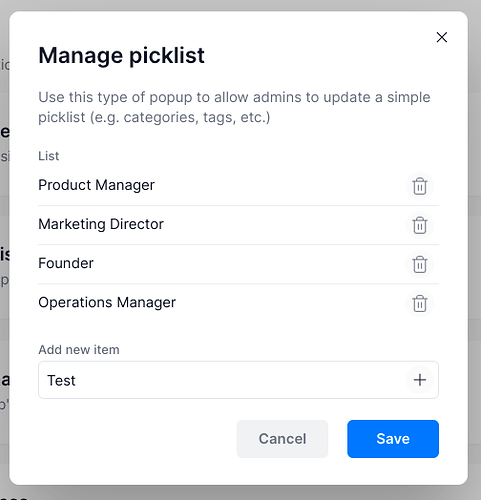
Task: Place cursor on the word Test
Action: (x=61, y=380)
